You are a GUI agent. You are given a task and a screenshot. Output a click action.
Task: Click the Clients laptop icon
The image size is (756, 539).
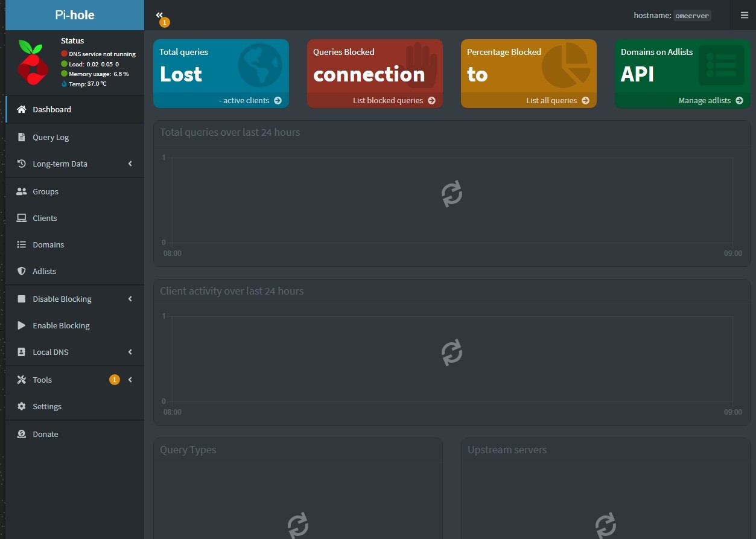22,218
